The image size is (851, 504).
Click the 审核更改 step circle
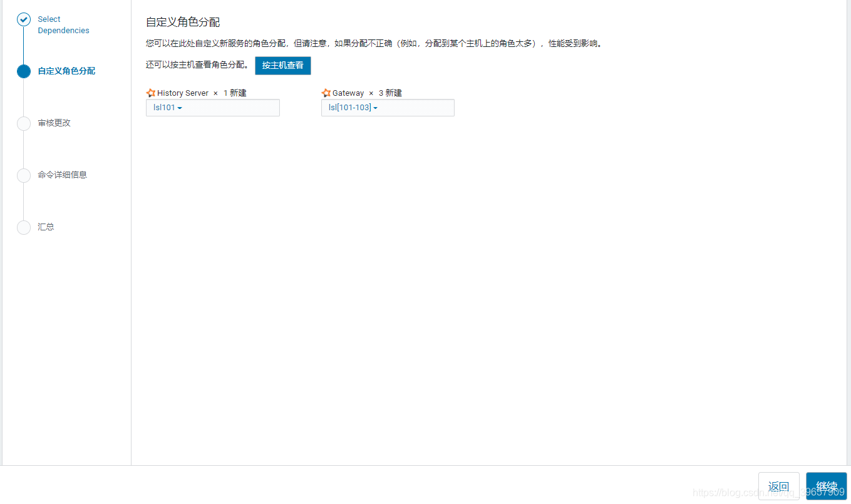24,123
